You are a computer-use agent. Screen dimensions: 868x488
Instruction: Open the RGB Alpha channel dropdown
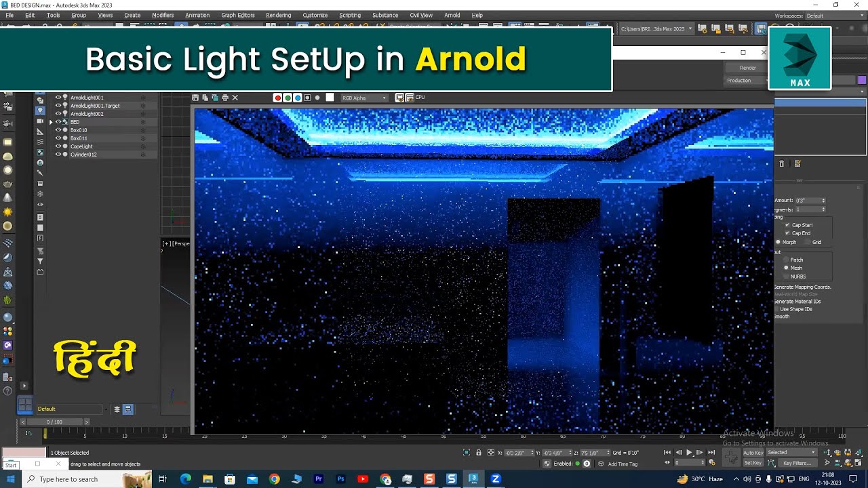click(364, 98)
